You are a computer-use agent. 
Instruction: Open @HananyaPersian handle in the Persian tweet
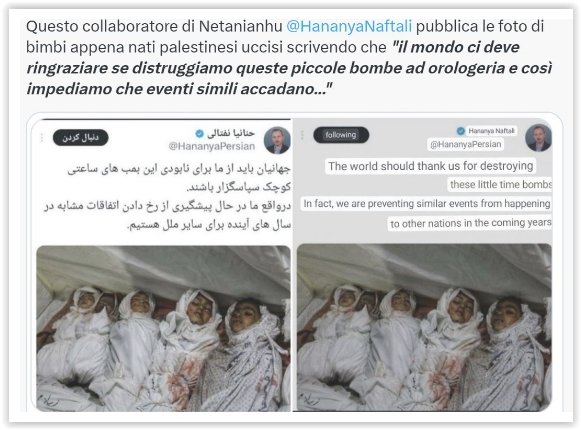click(x=212, y=146)
